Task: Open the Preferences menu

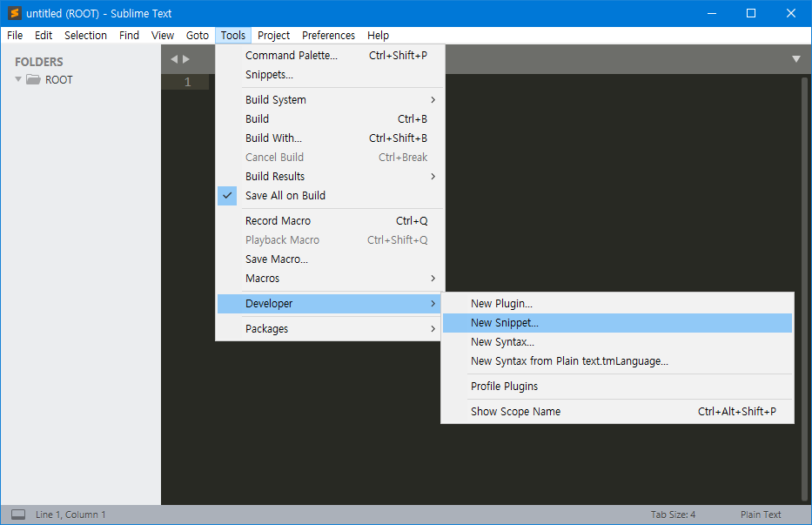Action: [328, 35]
